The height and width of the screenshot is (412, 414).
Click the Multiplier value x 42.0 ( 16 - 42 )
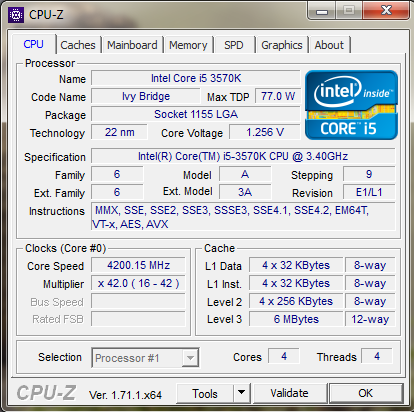(138, 283)
